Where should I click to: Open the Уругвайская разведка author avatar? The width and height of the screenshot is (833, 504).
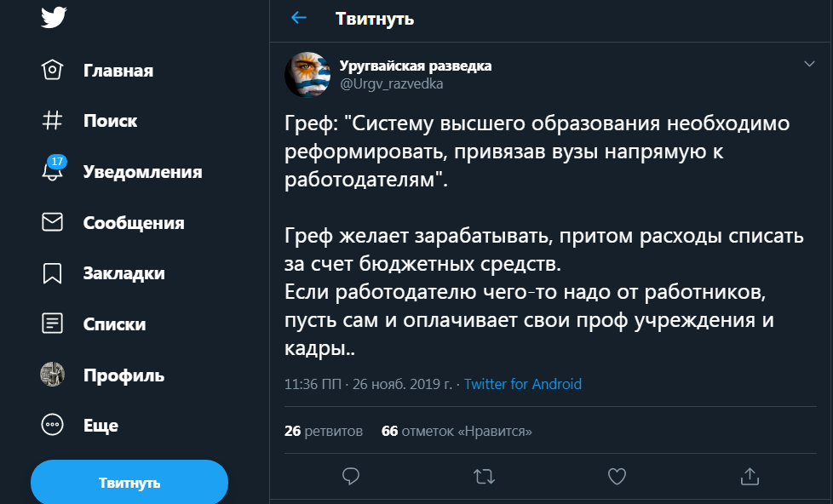pyautogui.click(x=308, y=74)
